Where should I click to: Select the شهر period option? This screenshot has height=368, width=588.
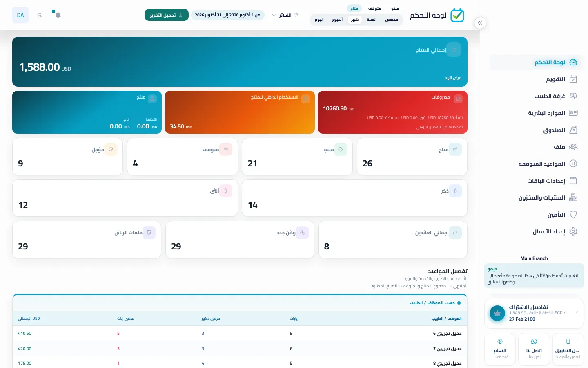(x=355, y=20)
